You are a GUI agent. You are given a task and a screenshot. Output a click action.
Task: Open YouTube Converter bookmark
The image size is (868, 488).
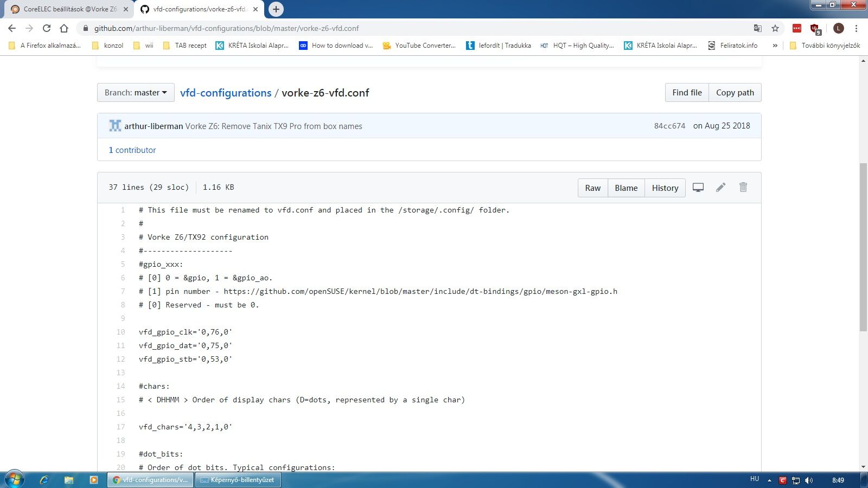[x=419, y=46]
